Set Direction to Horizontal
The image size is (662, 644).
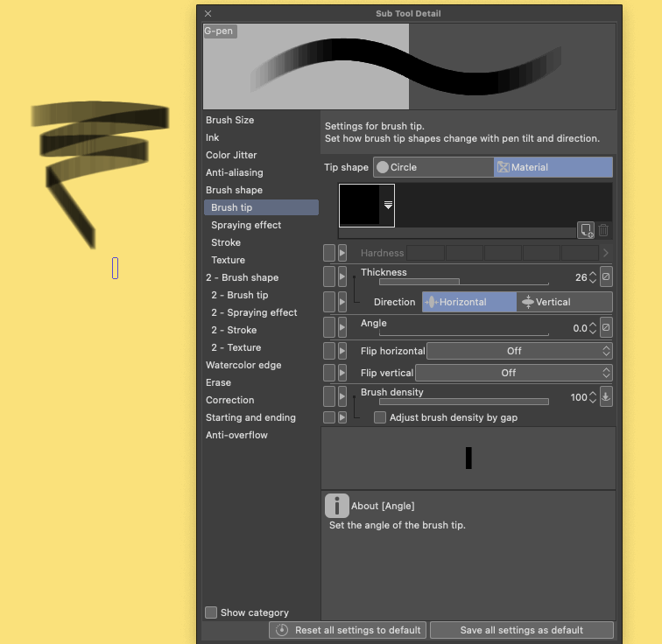[469, 302]
